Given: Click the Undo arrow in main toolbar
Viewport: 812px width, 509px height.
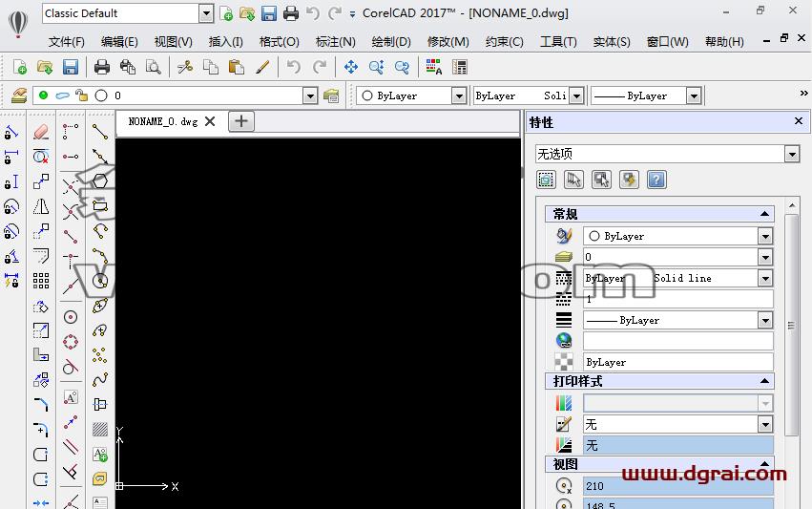Looking at the screenshot, I should [294, 67].
